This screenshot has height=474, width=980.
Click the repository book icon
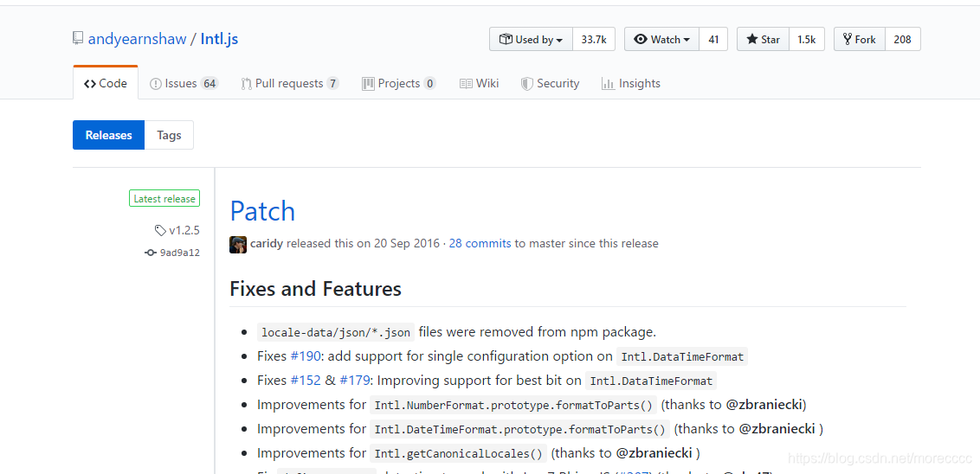(x=78, y=39)
